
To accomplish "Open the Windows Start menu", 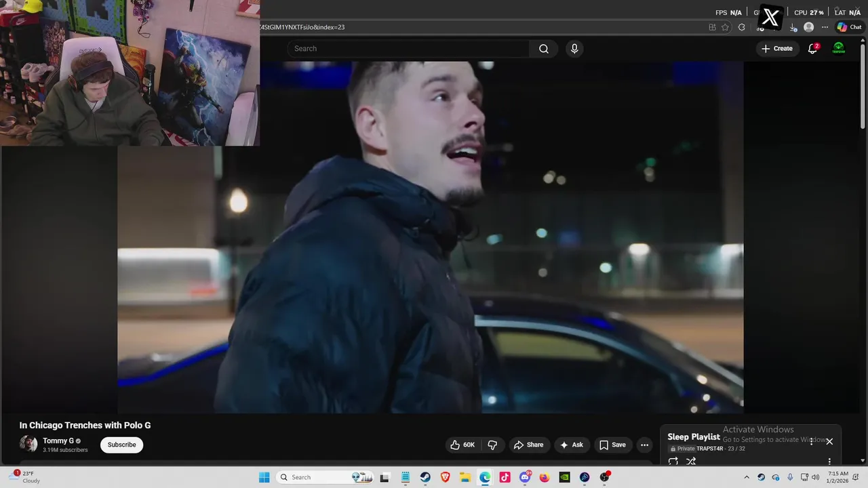I will [264, 477].
